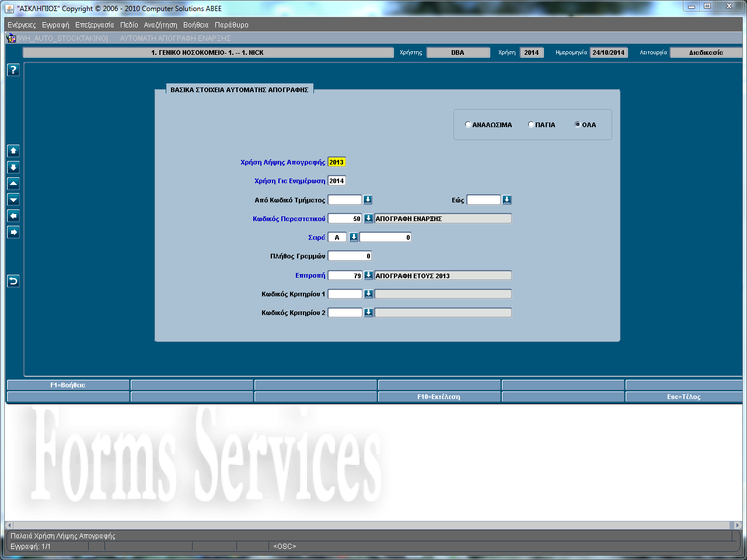This screenshot has height=560, width=747.
Task: Click the Επιτροπή field showing 79
Action: (345, 275)
